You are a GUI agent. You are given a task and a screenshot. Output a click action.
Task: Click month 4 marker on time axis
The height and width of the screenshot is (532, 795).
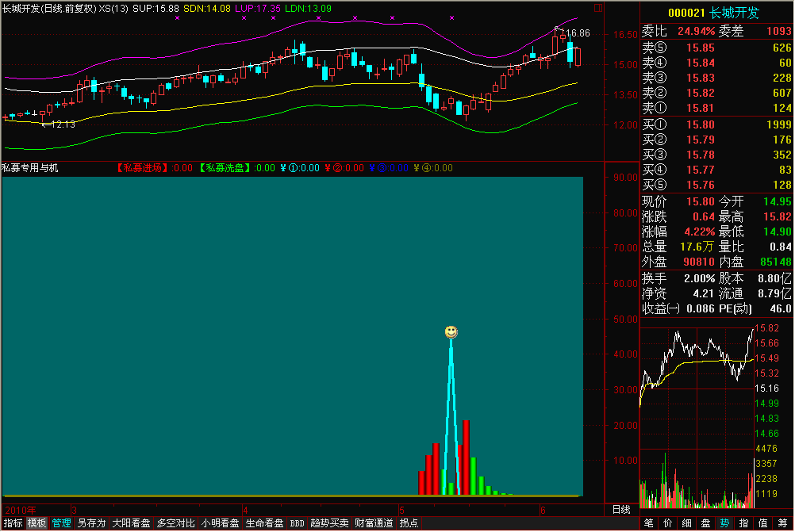tap(245, 511)
